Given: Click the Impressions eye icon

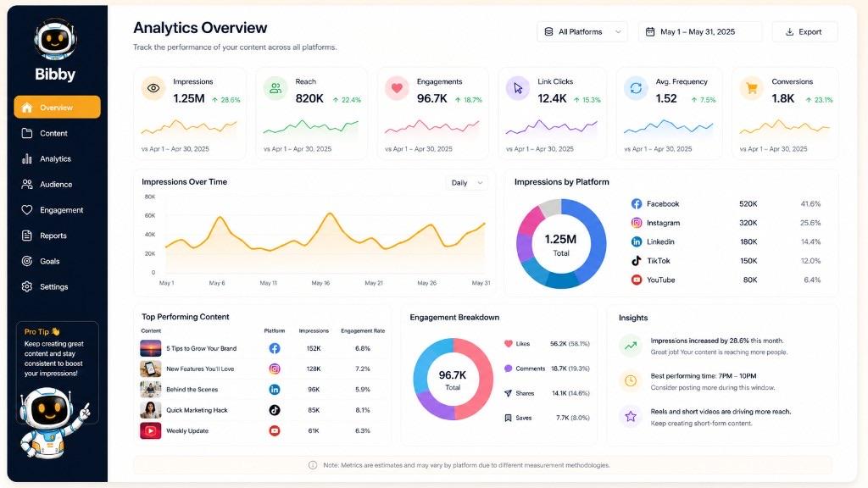Looking at the screenshot, I should pyautogui.click(x=153, y=88).
